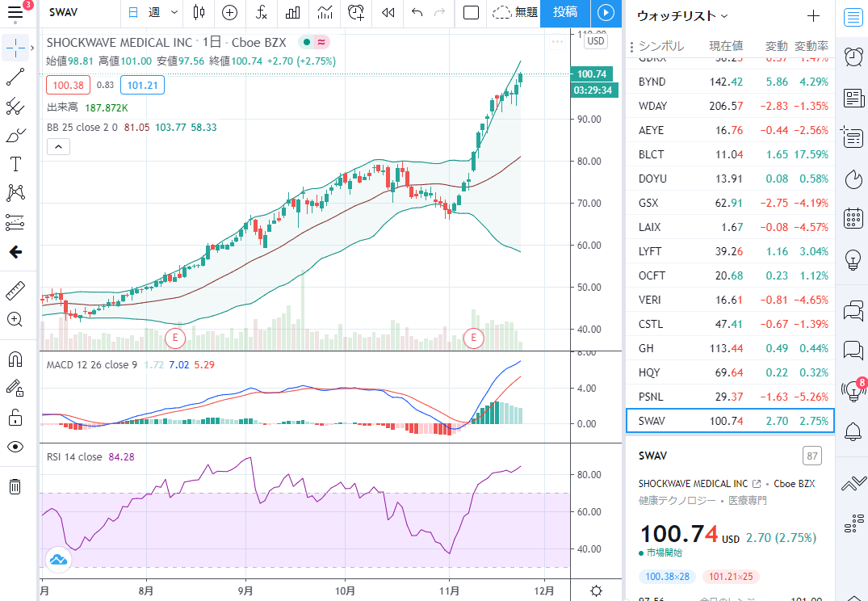Sort watchlist by シンボル column
This screenshot has width=868, height=601.
click(661, 46)
